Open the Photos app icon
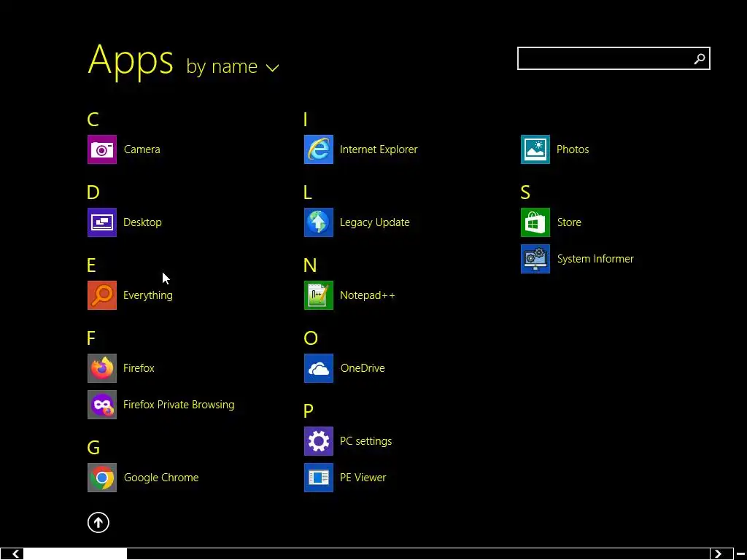 coord(535,149)
